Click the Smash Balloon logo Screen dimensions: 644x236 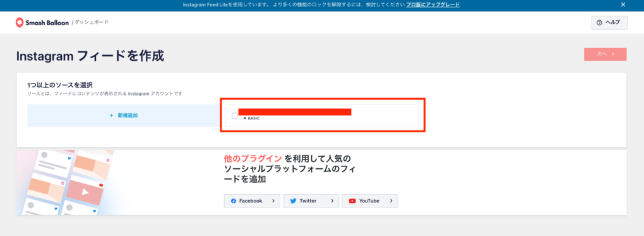42,23
